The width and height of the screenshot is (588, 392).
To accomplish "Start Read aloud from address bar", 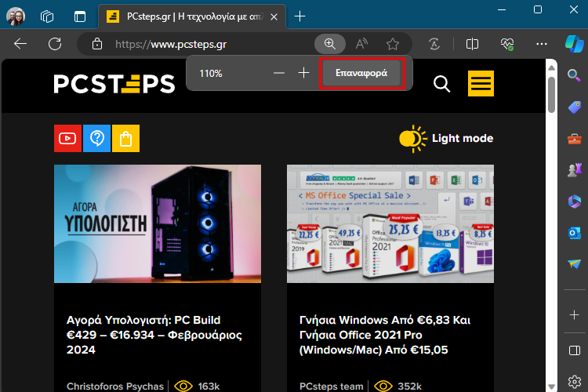I will 361,44.
